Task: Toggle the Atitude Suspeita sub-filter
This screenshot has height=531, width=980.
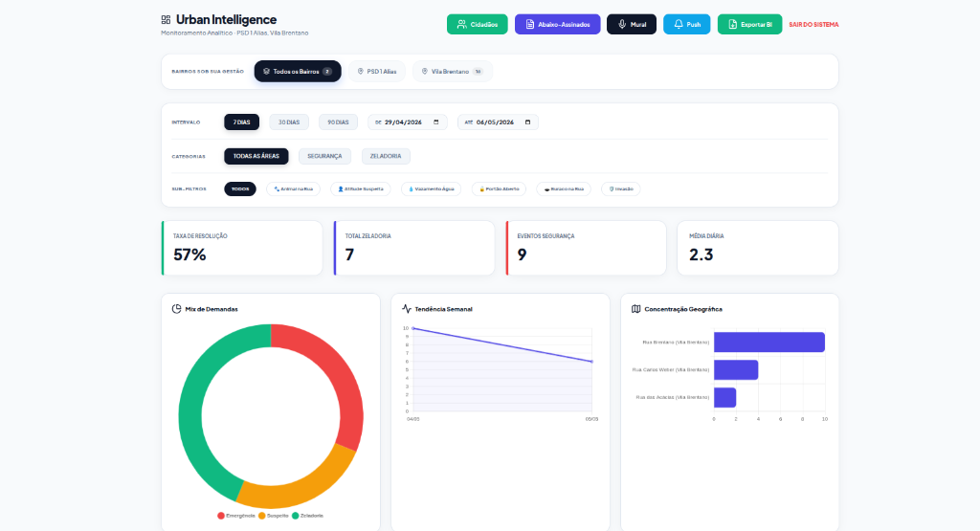Action: (x=361, y=188)
